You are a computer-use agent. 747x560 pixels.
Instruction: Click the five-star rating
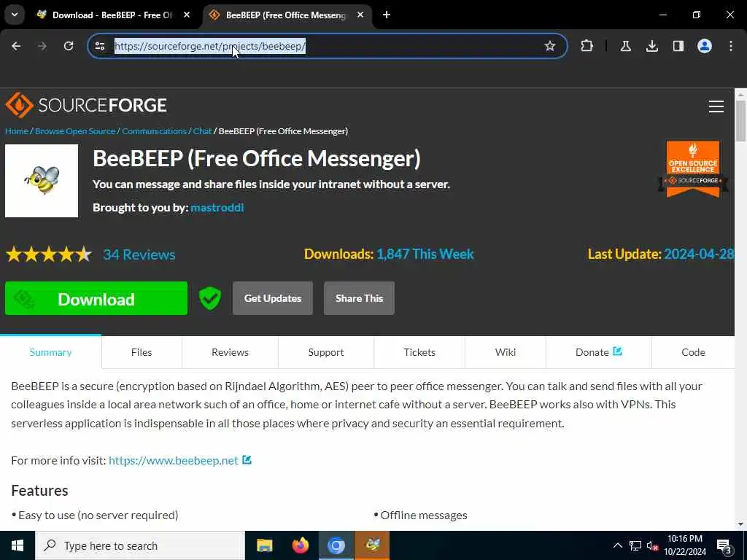(x=49, y=254)
